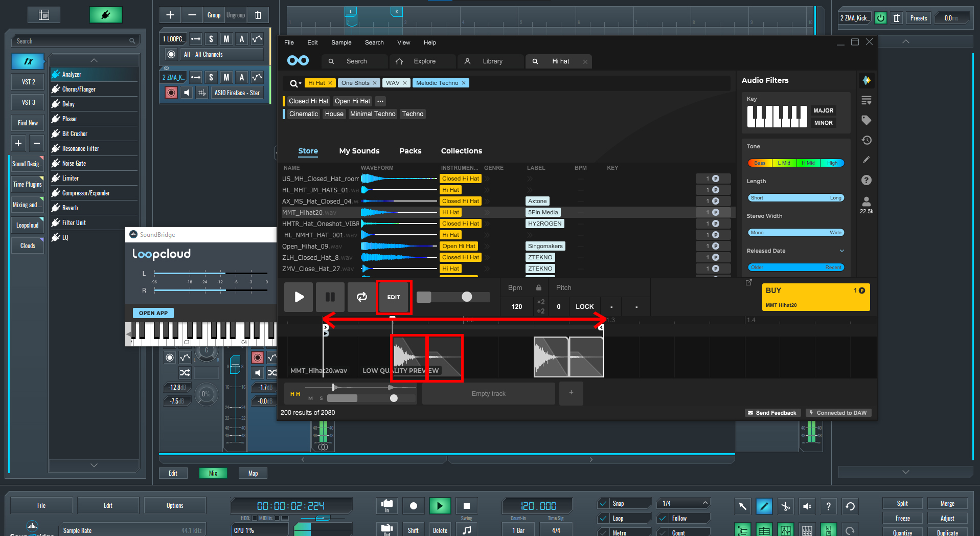Open the Audio Filters star icon in sidebar
This screenshot has height=536, width=980.
pyautogui.click(x=867, y=80)
